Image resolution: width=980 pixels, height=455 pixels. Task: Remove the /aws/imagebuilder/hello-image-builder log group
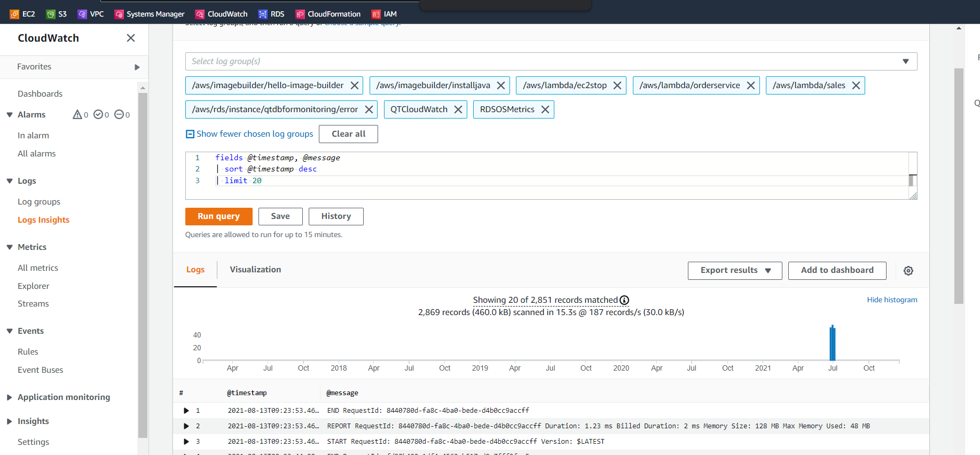[355, 85]
